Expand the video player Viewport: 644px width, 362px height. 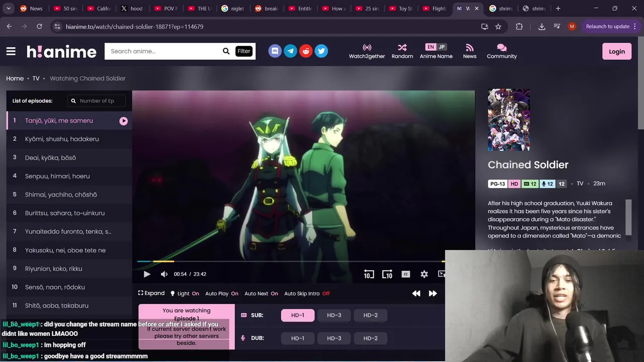pos(151,293)
